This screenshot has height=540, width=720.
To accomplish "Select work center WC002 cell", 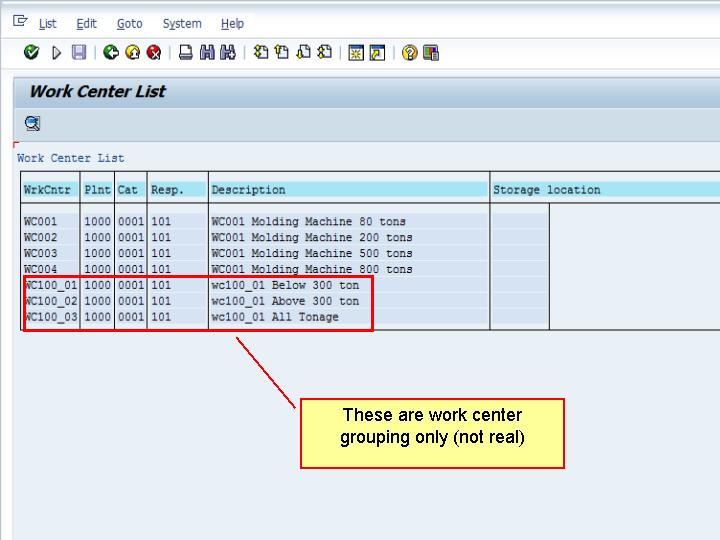I will (51, 237).
